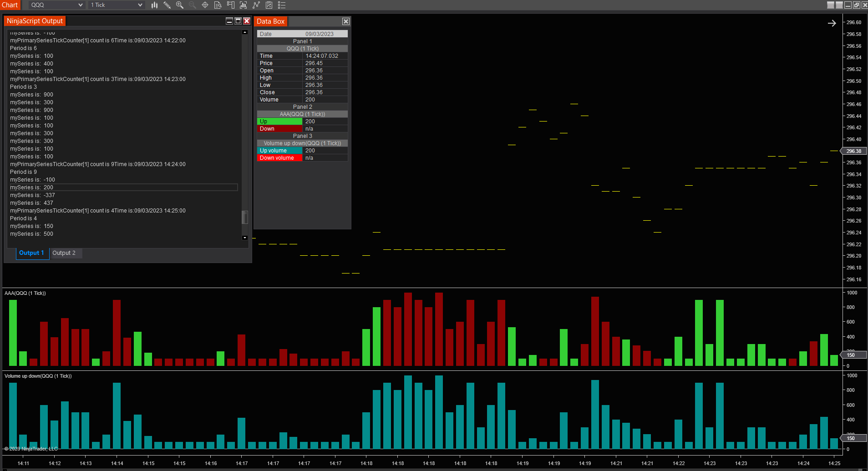868x471 pixels.
Task: Minimize the NinjaScript Output window
Action: click(229, 21)
